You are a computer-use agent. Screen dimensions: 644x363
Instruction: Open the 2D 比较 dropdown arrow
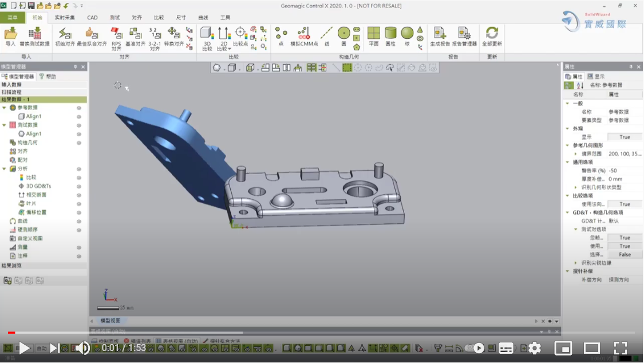[229, 49]
